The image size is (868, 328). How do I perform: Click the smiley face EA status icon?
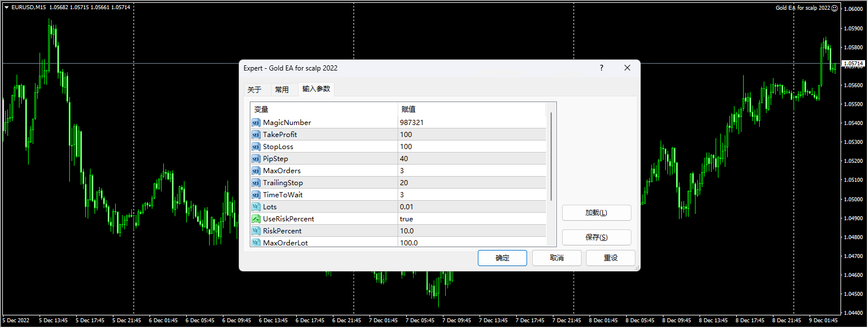point(834,8)
